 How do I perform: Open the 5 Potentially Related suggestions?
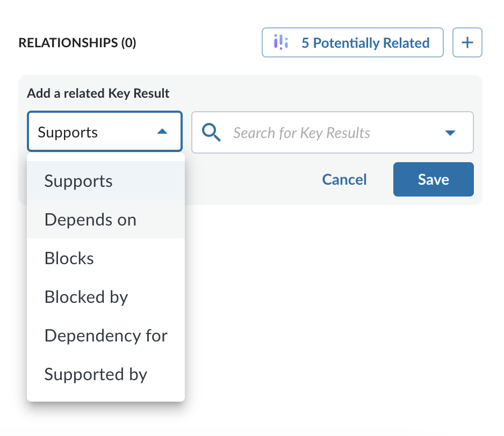[352, 42]
